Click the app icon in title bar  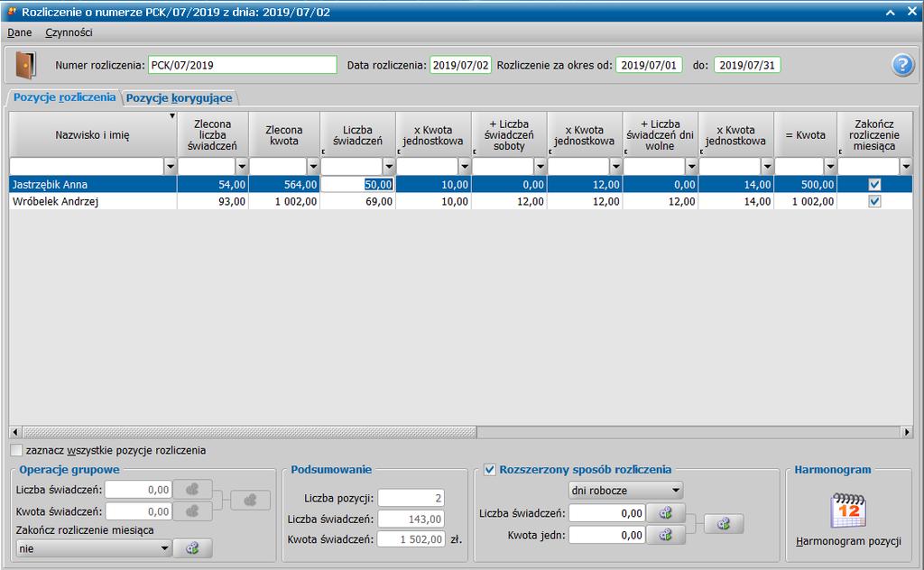[x=12, y=11]
